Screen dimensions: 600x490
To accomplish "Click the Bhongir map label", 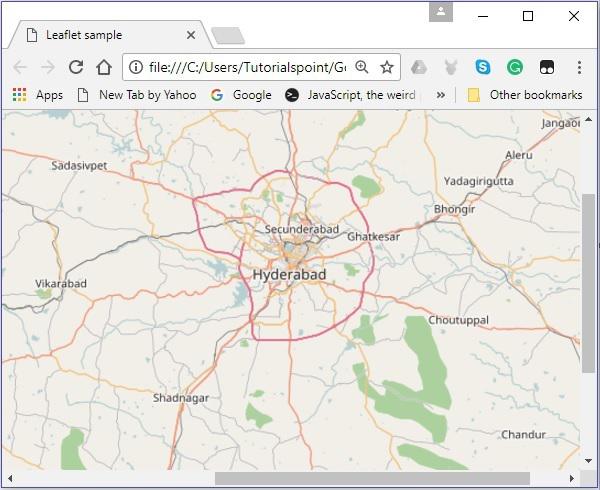I will (x=454, y=209).
